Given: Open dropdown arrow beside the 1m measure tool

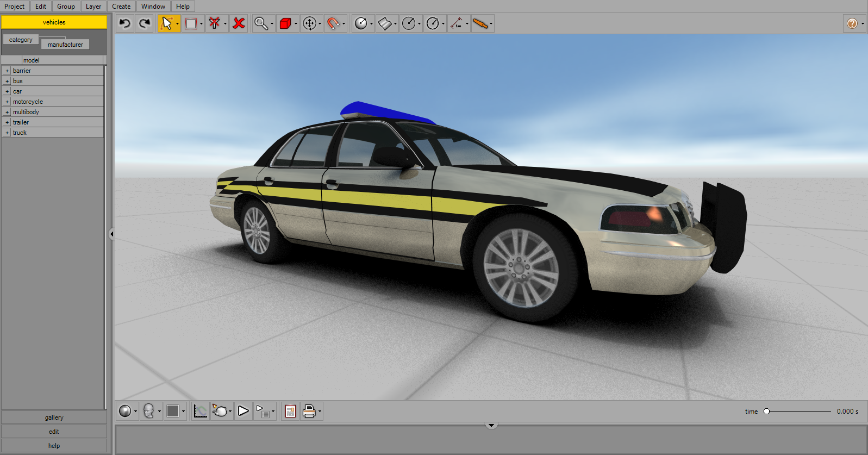Looking at the screenshot, I should click(467, 23).
